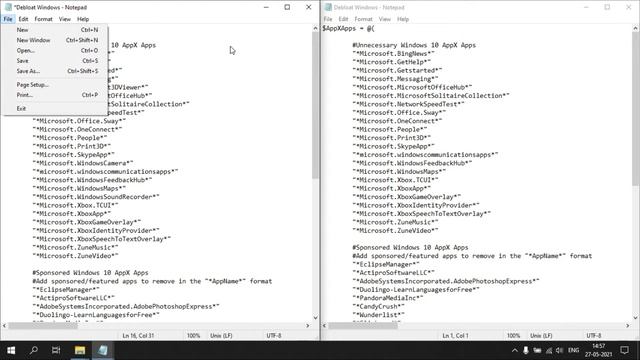Choose Save As... from the File menu

55,71
